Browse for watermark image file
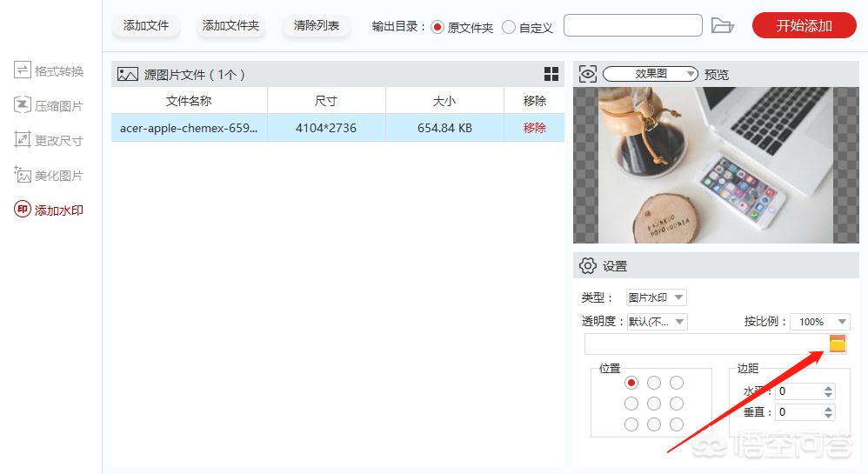868x474 pixels. click(x=837, y=344)
